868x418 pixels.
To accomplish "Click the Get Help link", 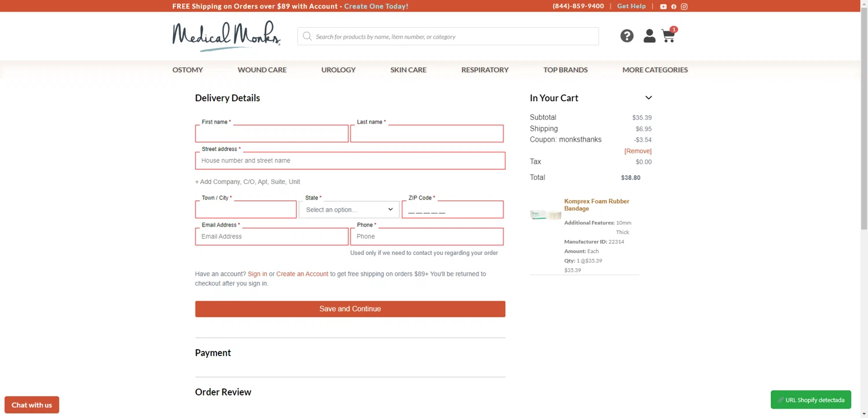I will pyautogui.click(x=631, y=6).
